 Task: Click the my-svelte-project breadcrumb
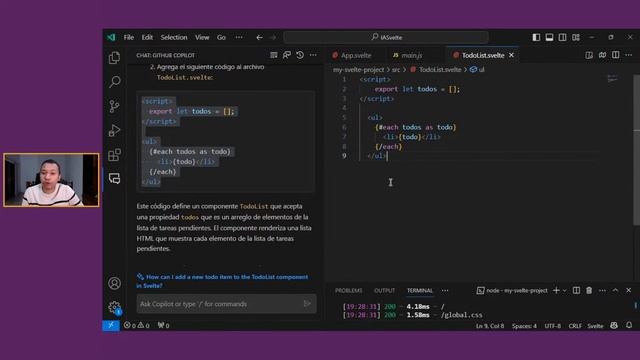(358, 70)
